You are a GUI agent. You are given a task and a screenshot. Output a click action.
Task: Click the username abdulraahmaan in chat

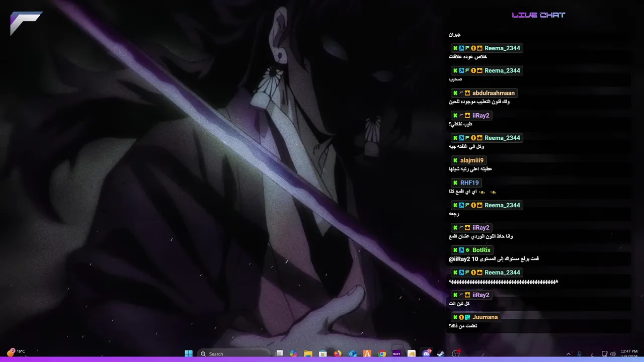pyautogui.click(x=493, y=93)
